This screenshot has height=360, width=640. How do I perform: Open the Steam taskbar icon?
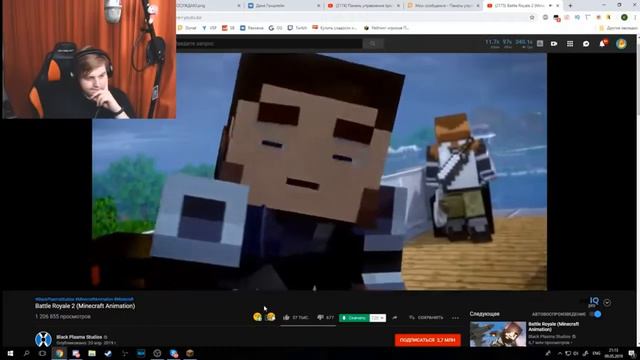108,353
